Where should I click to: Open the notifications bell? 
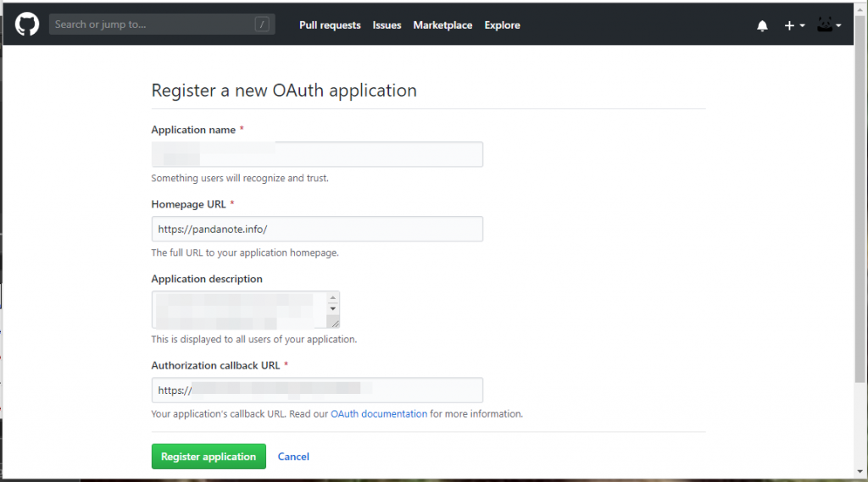[762, 25]
